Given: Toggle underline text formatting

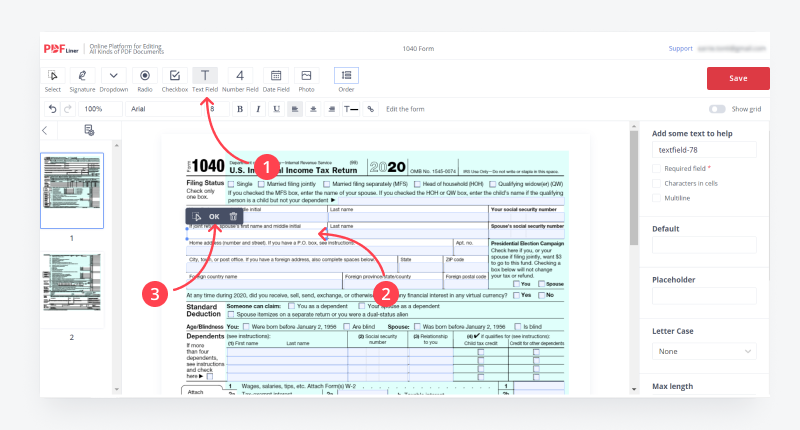Looking at the screenshot, I should click(x=277, y=109).
